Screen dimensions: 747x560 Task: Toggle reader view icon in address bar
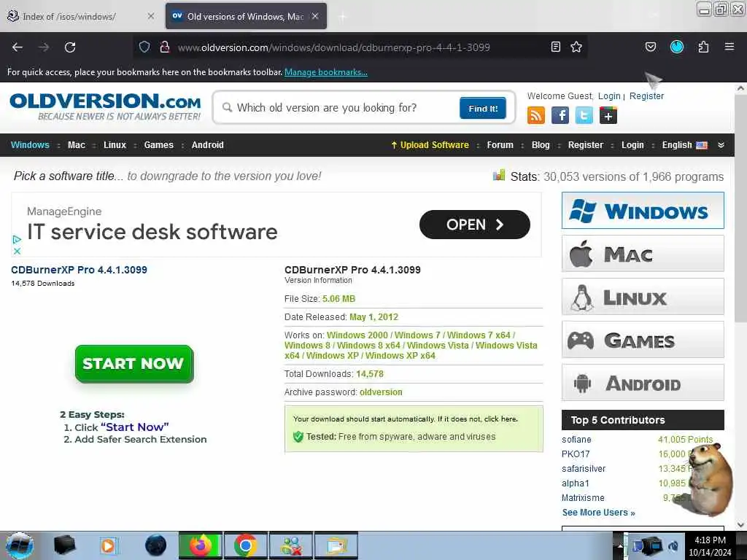(x=555, y=47)
